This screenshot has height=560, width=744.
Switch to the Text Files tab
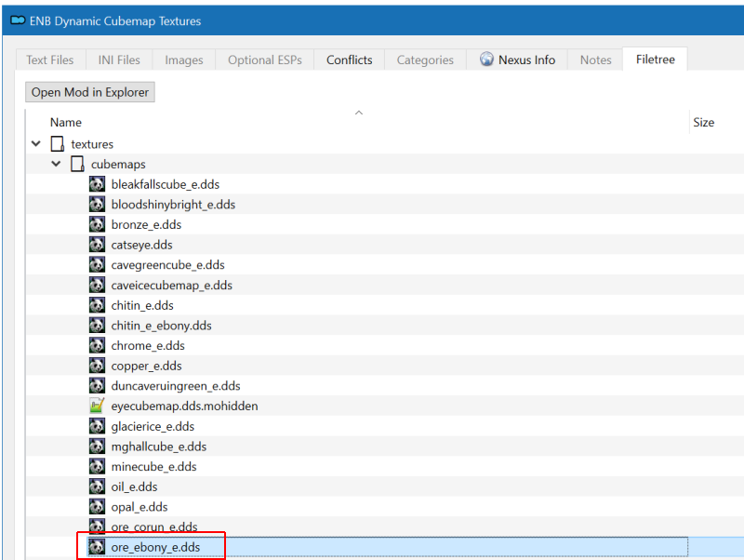click(50, 60)
